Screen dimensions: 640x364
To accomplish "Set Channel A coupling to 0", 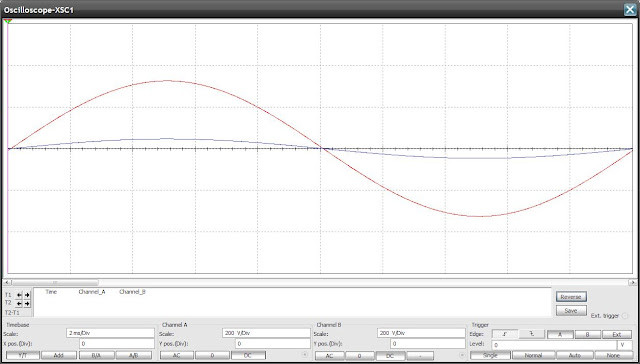I will coord(212,355).
